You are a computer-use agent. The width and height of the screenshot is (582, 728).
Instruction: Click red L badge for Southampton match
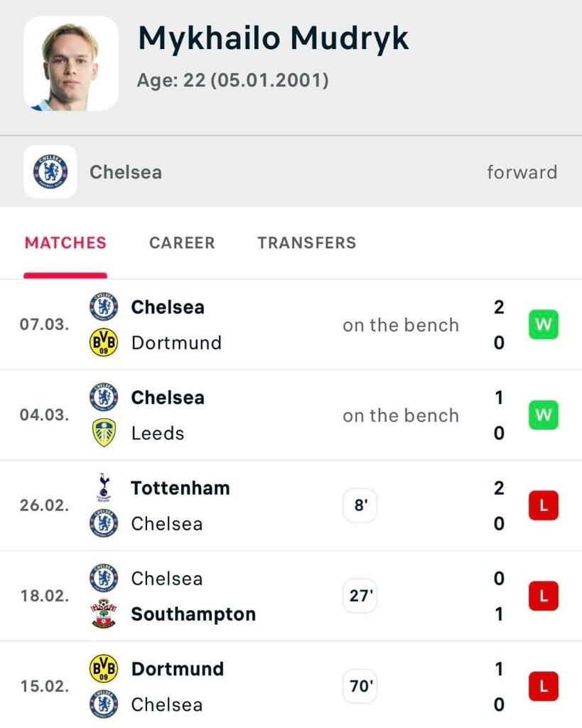(544, 596)
